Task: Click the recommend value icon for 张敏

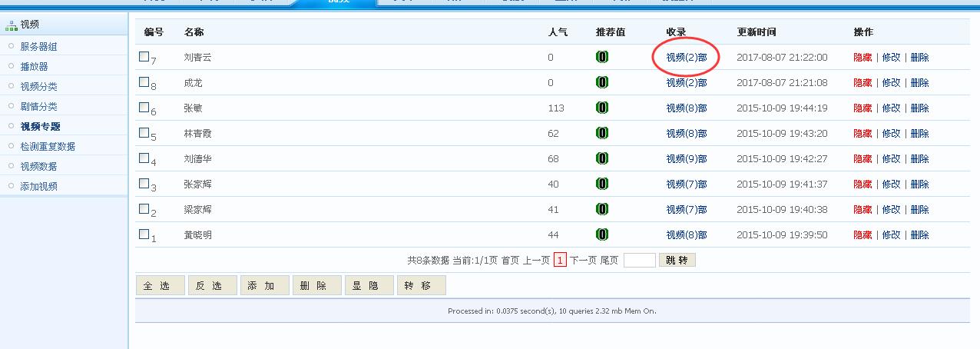Action: click(x=602, y=108)
